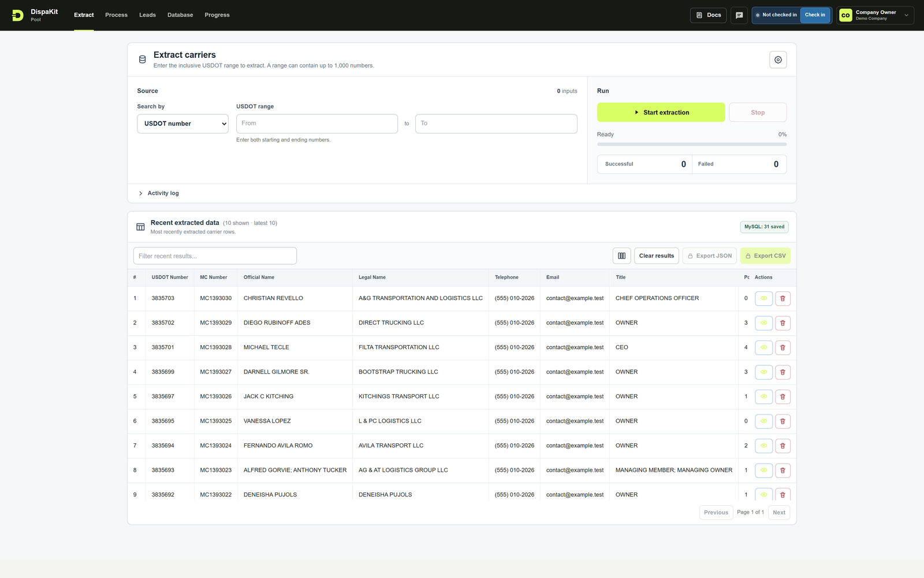This screenshot has height=578, width=924.
Task: Open the chat messages icon
Action: (739, 15)
